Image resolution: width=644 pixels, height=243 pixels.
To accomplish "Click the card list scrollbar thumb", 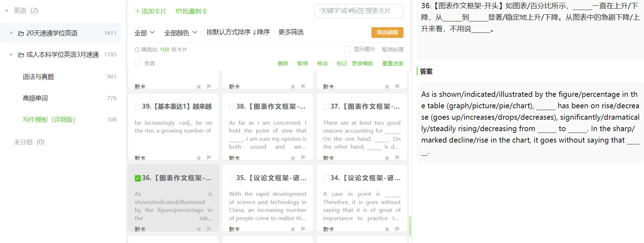I will tap(410, 226).
